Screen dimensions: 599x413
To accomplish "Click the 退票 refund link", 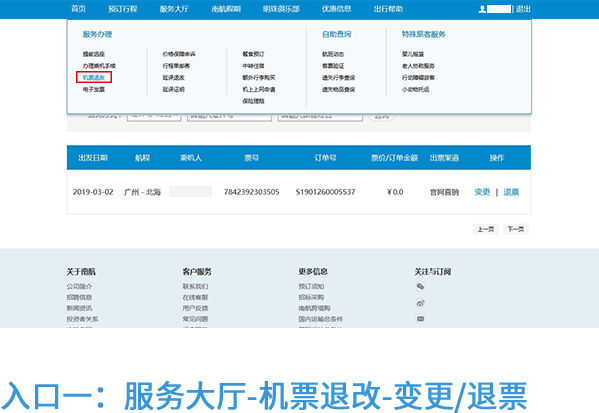I will (511, 192).
